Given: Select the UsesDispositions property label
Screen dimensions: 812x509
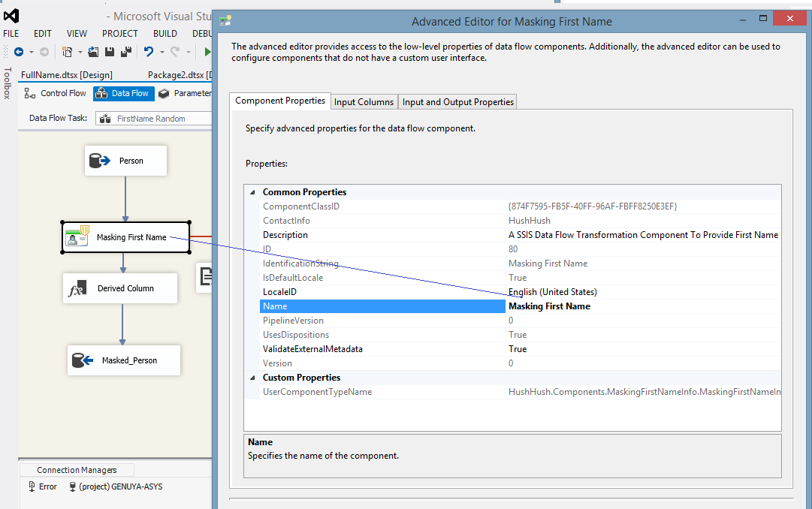Looking at the screenshot, I should 296,335.
